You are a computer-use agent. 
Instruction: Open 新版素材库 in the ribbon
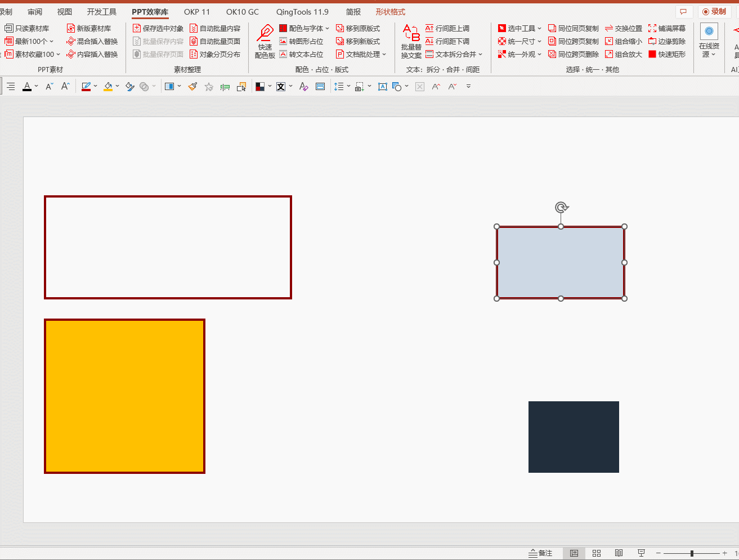[x=88, y=28]
